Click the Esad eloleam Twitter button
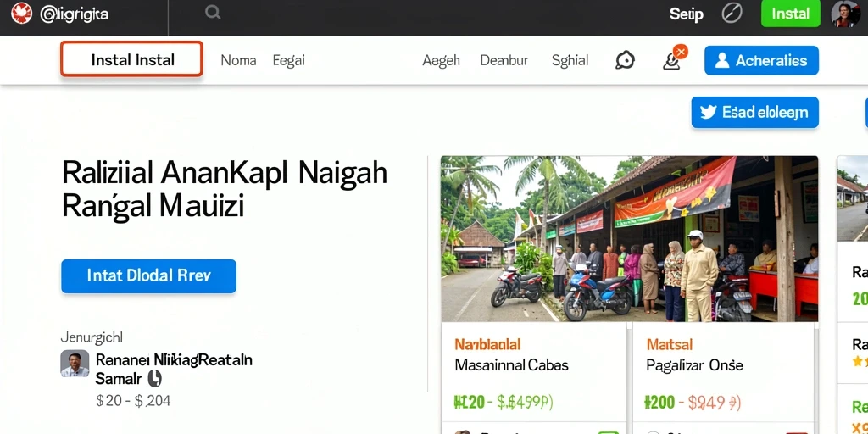This screenshot has height=434, width=868. [x=754, y=113]
